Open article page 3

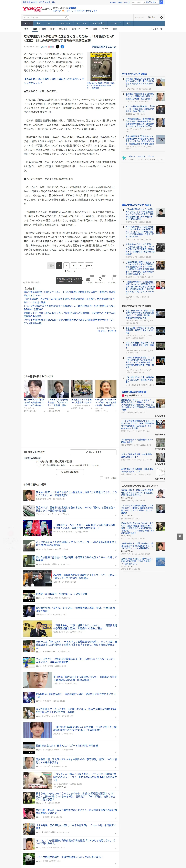click(74, 265)
